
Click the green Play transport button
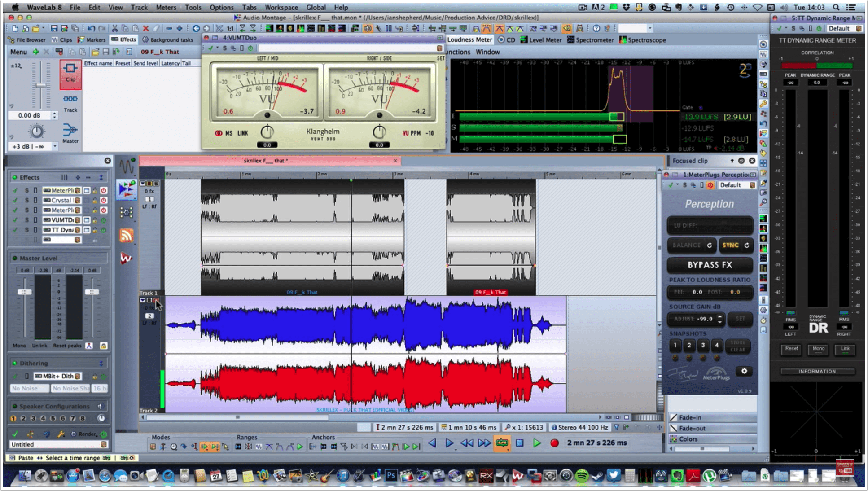pyautogui.click(x=537, y=443)
